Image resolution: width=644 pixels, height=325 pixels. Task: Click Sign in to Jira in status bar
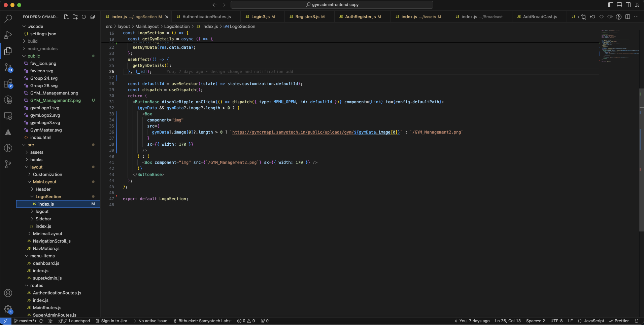coord(111,321)
